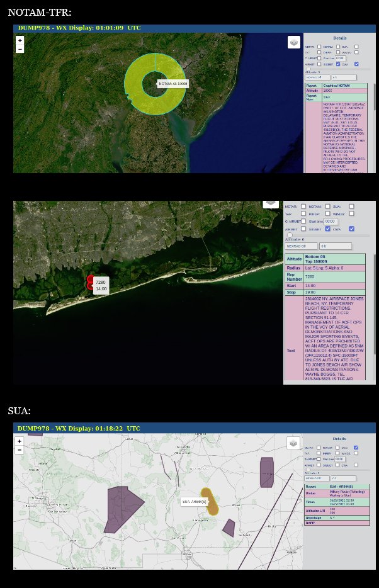Image resolution: width=379 pixels, height=588 pixels.
Task: Select Stop value '19:00' in details table
Action: (334, 293)
